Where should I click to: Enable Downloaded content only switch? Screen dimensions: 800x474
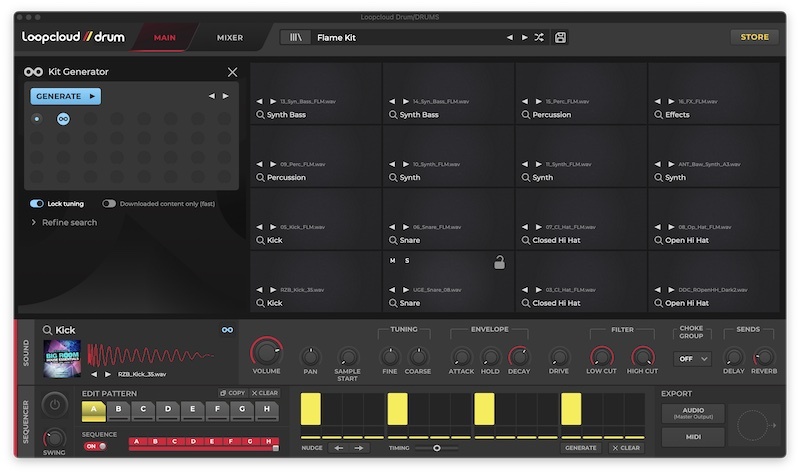coord(109,203)
